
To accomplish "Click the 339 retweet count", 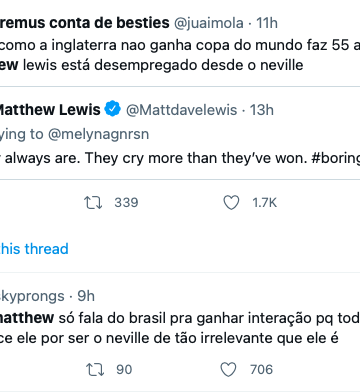I will click(x=126, y=203).
